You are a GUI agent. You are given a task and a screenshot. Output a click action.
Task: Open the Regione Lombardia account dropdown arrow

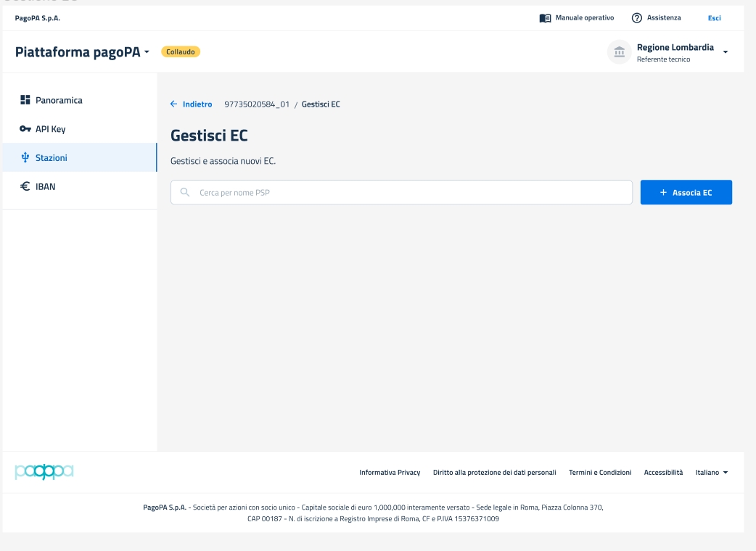(725, 52)
